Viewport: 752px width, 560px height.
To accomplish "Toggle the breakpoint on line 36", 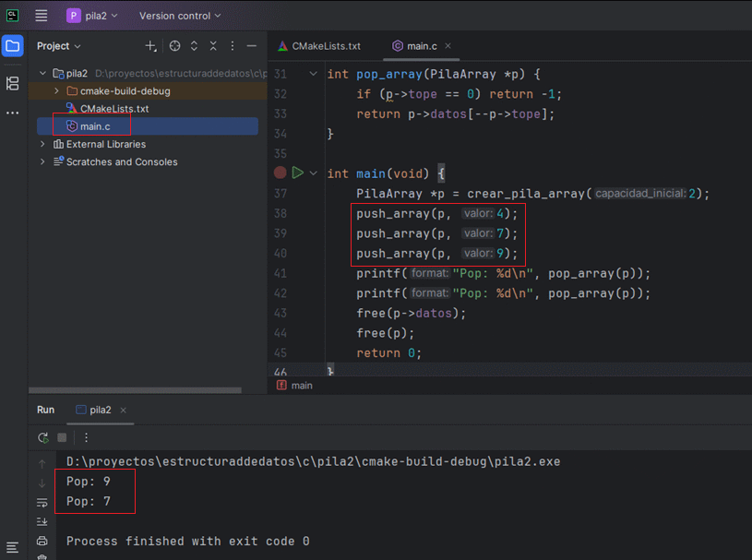I will tap(280, 173).
